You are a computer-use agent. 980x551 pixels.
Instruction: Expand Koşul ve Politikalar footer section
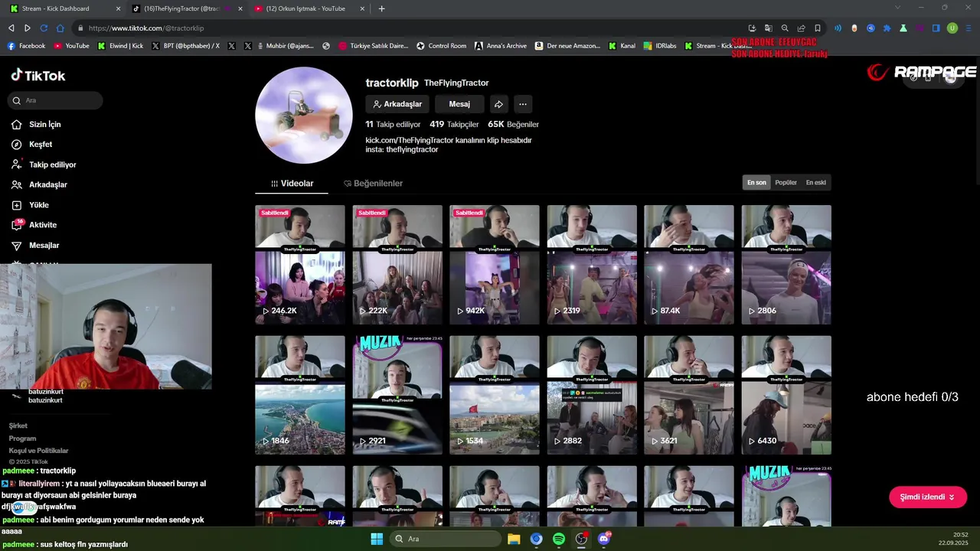pos(38,451)
